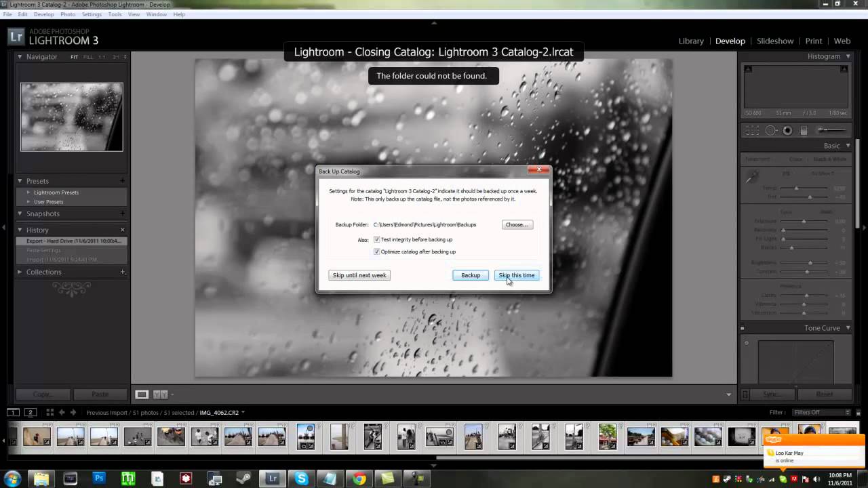Expand the Presets panel
This screenshot has height=488, width=868.
click(20, 181)
